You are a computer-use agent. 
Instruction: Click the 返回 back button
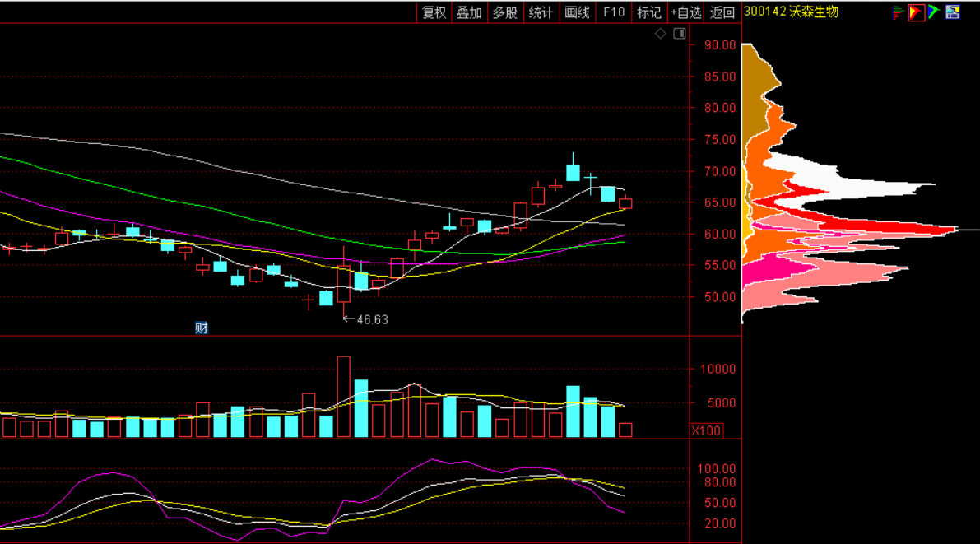coord(722,12)
